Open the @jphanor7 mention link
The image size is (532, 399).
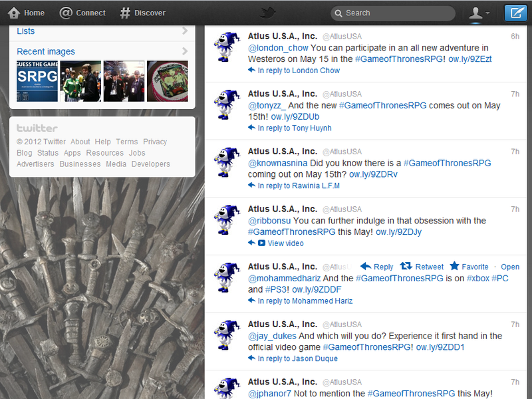click(270, 394)
